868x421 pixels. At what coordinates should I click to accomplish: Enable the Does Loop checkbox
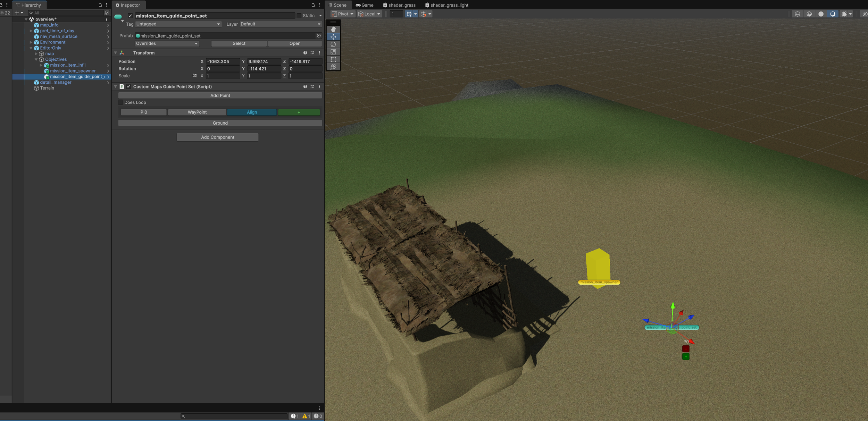click(121, 102)
